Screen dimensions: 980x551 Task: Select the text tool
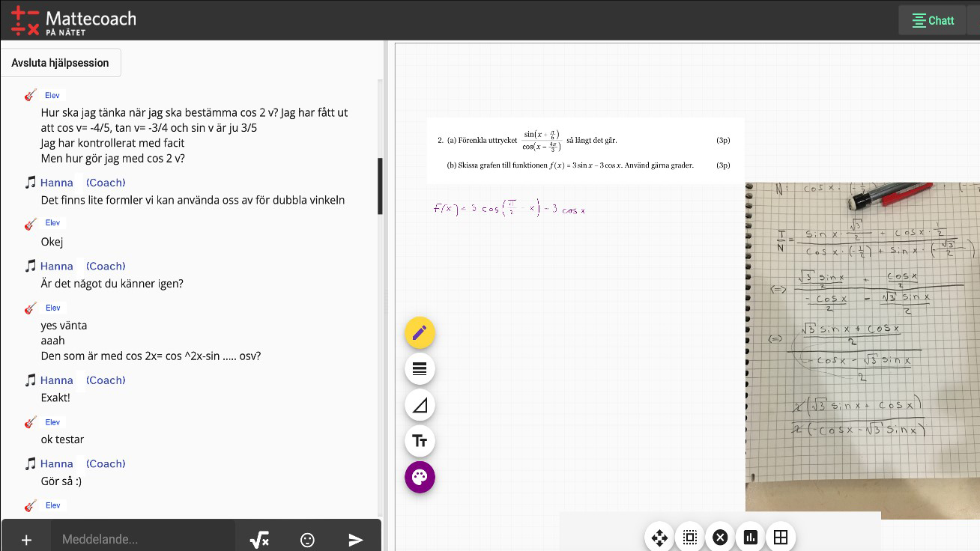click(420, 441)
